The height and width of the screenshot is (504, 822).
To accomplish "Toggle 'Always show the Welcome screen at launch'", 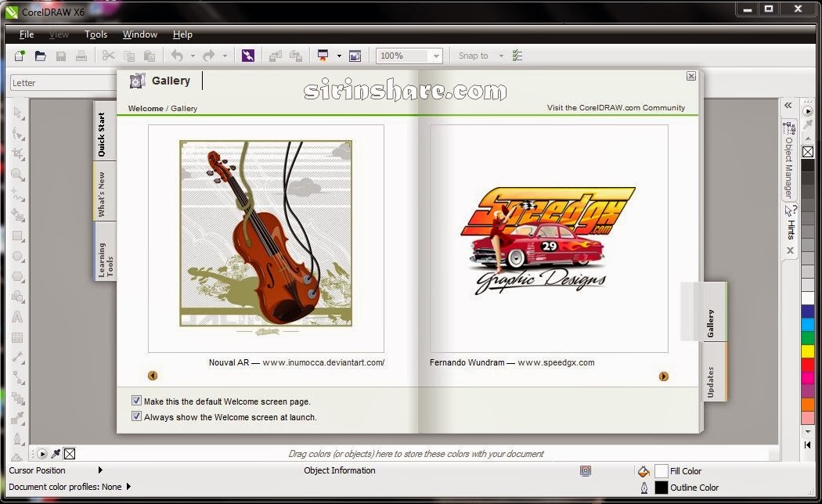I will tap(136, 416).
